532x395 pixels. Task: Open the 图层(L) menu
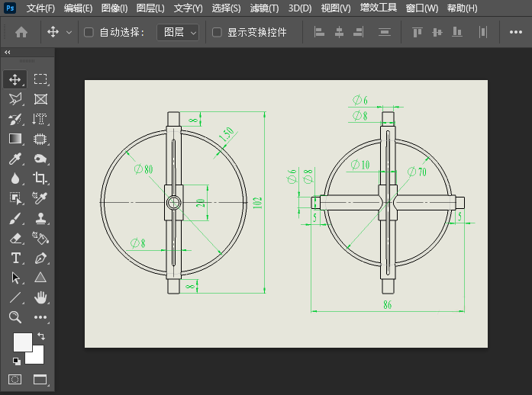point(150,8)
